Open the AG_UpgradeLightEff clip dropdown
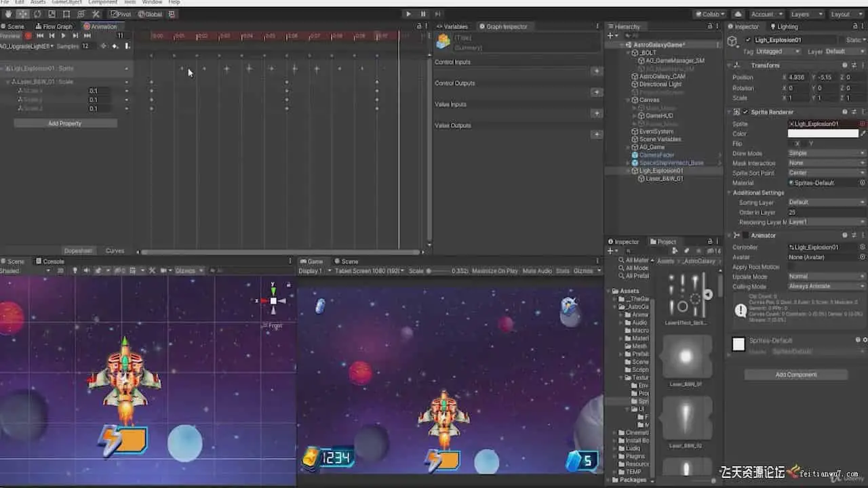 (26, 46)
